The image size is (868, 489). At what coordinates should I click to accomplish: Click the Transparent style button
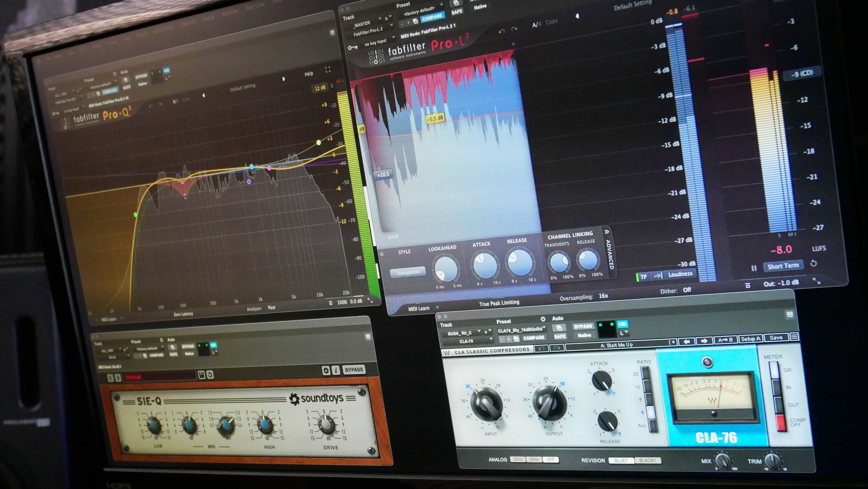click(x=408, y=272)
